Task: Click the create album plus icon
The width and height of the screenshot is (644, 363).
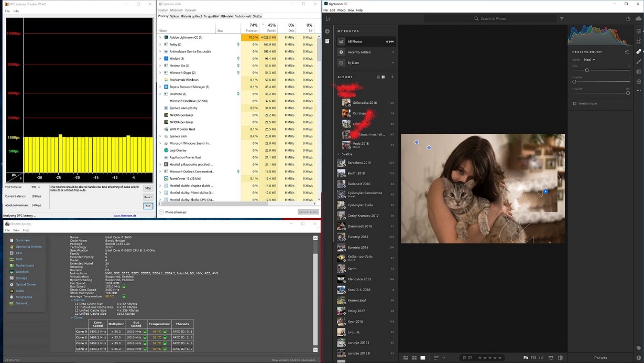Action: [392, 77]
